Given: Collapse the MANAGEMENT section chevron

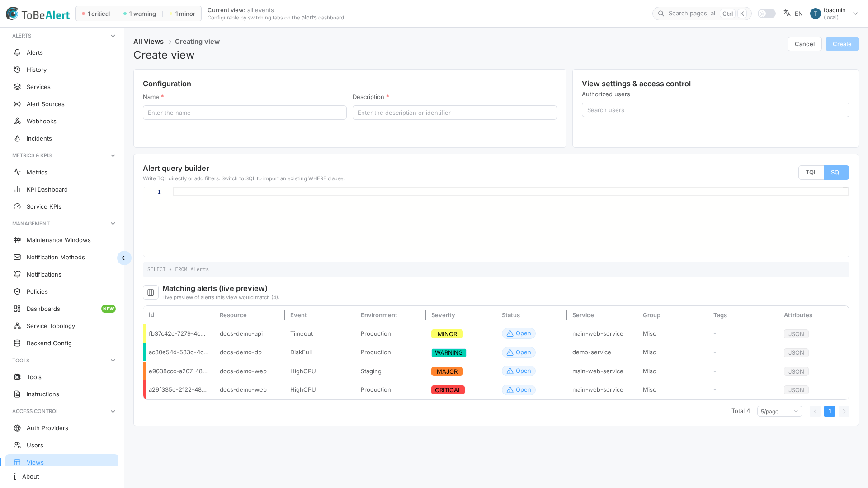Looking at the screenshot, I should pos(113,224).
